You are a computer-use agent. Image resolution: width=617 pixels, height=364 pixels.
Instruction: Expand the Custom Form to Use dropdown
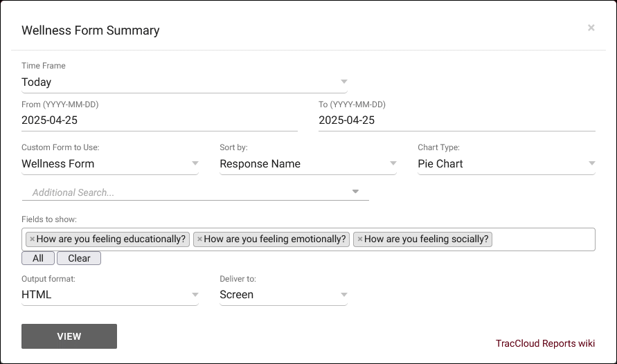(x=109, y=164)
